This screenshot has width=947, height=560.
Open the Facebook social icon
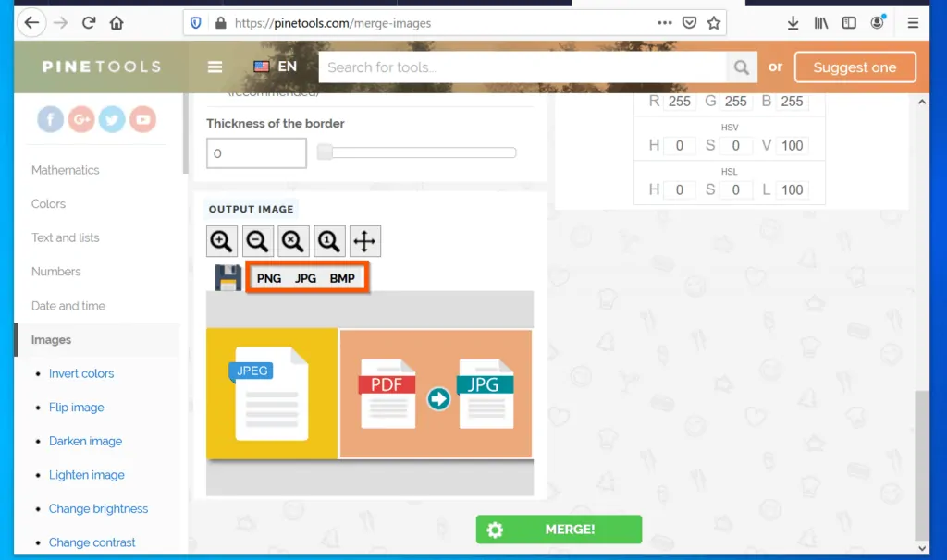51,119
